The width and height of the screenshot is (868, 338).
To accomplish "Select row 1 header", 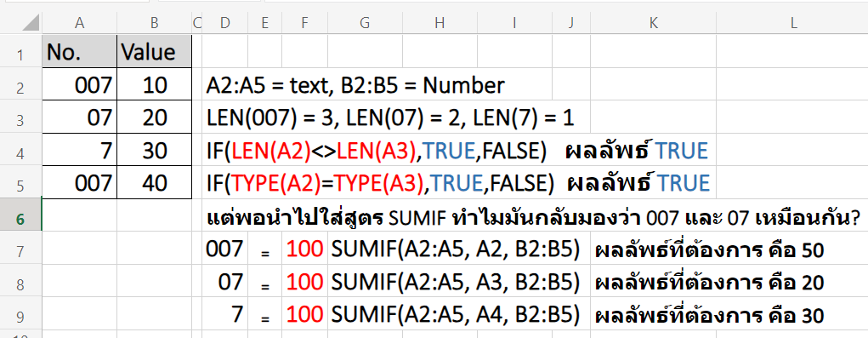I will pos(20,54).
